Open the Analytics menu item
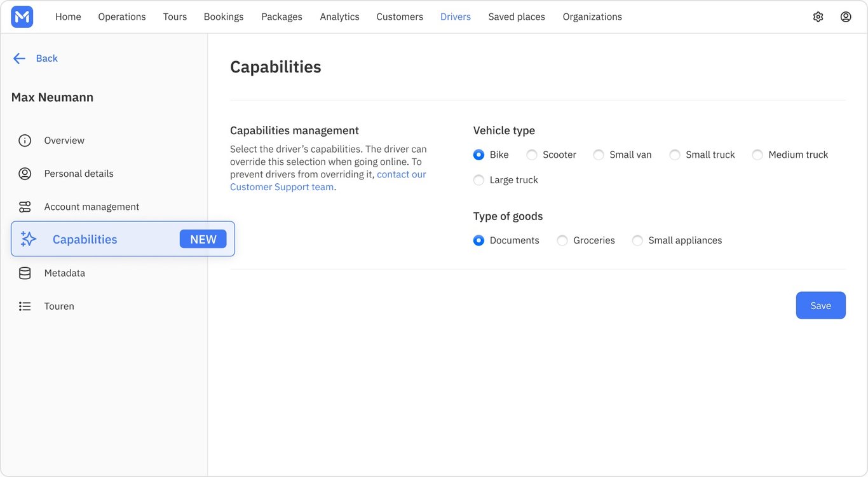The width and height of the screenshot is (868, 477). click(x=339, y=17)
